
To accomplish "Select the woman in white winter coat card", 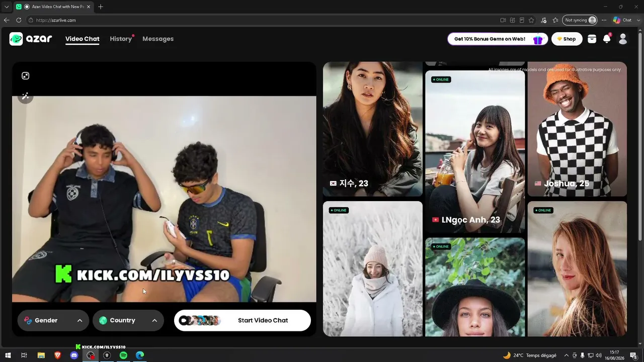I will coord(373,268).
